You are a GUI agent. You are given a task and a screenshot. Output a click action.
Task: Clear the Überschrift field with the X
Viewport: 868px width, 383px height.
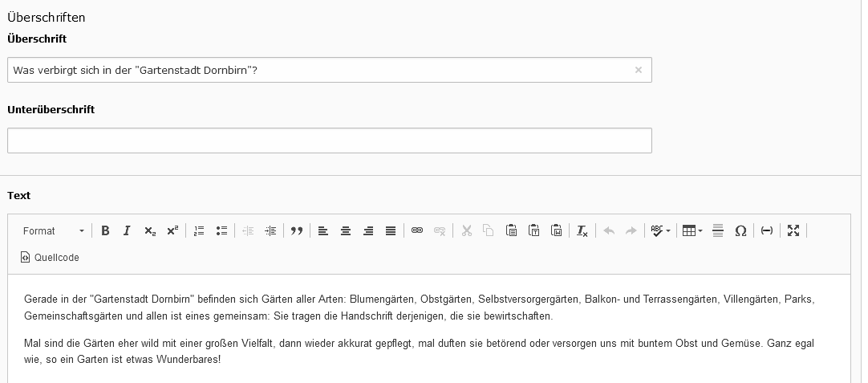[x=639, y=70]
